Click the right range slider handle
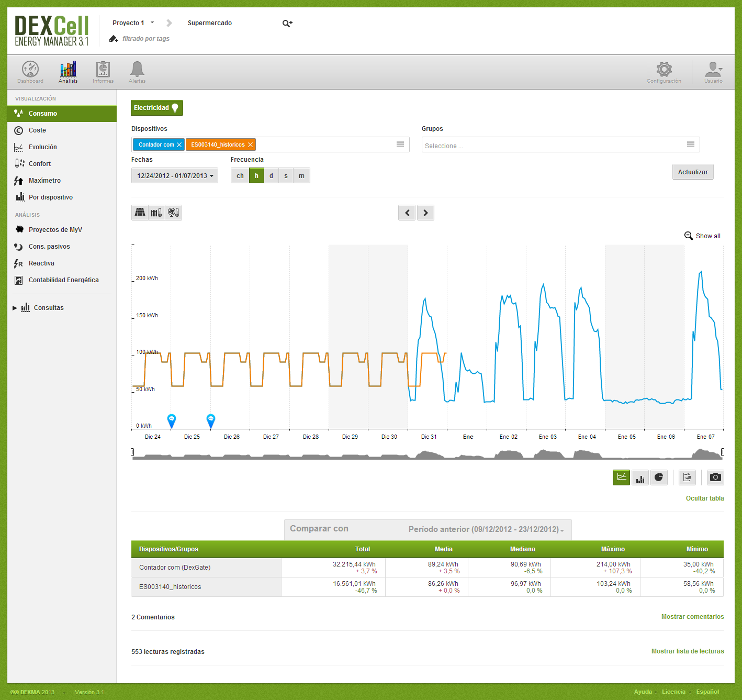Viewport: 742px width, 700px height. (x=723, y=452)
